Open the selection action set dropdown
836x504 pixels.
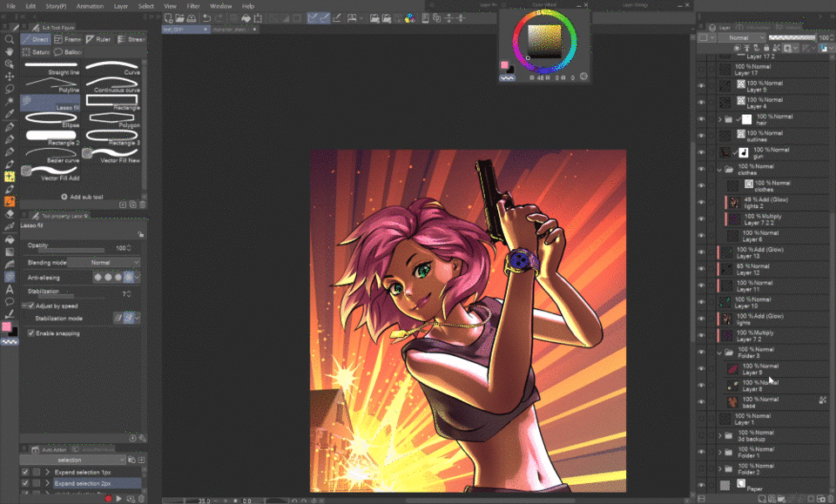pyautogui.click(x=74, y=460)
